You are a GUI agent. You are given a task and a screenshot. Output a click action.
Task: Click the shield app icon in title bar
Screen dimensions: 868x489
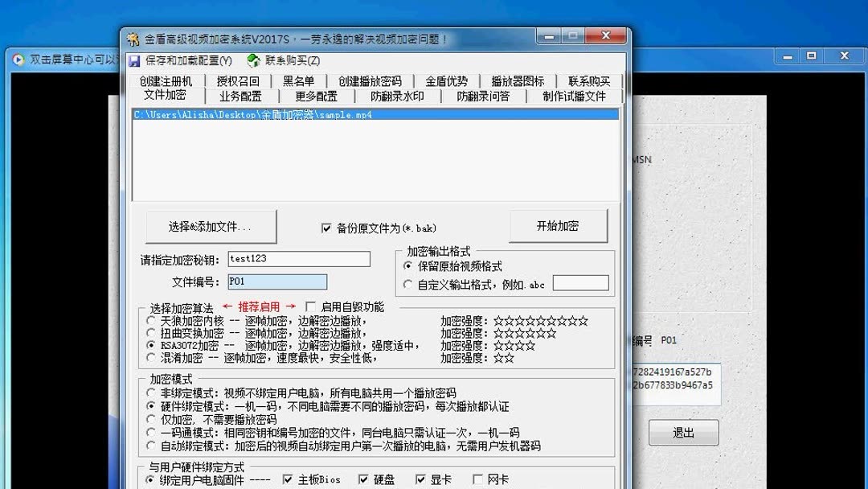pos(134,35)
